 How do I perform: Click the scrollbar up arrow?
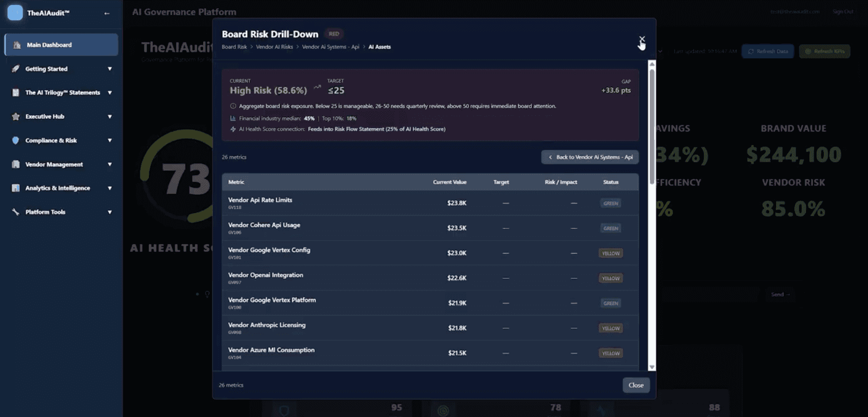[652, 64]
